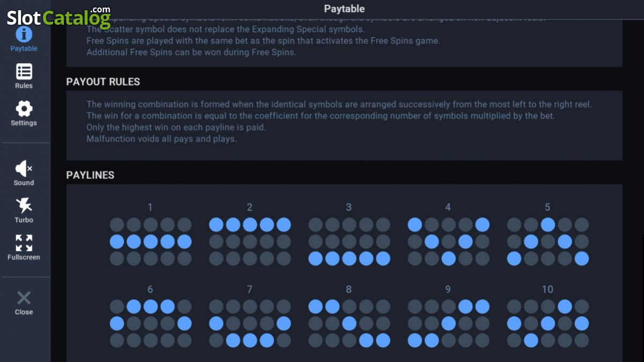The height and width of the screenshot is (362, 644).
Task: Toggle Fullscreen arrows icon
Action: pyautogui.click(x=24, y=243)
